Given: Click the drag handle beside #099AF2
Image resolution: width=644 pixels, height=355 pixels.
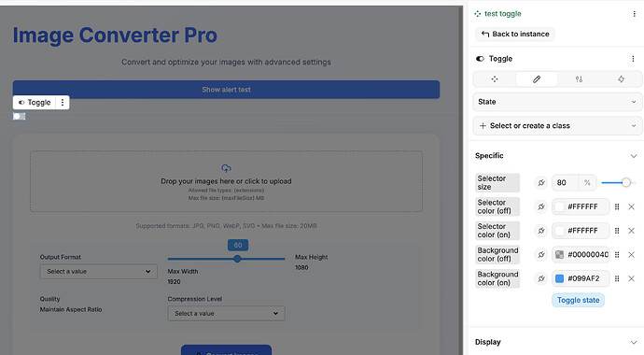Looking at the screenshot, I should (x=617, y=278).
